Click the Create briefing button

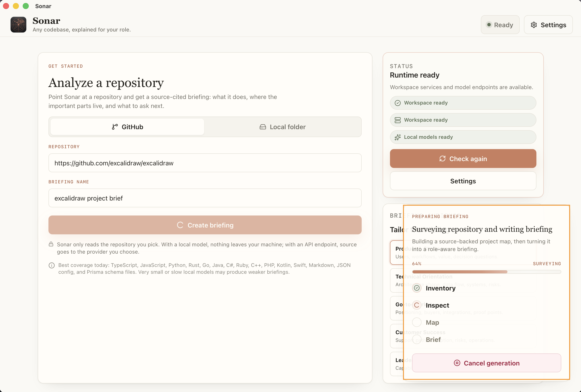pyautogui.click(x=205, y=225)
